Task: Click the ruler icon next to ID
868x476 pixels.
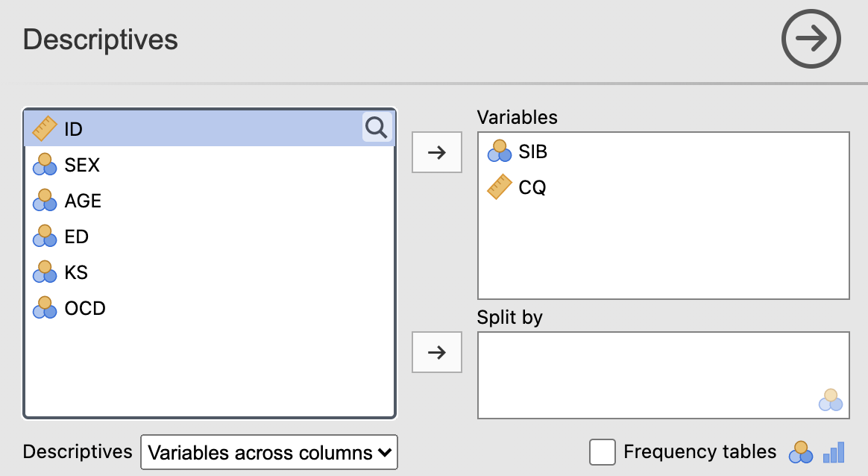Action: tap(43, 128)
